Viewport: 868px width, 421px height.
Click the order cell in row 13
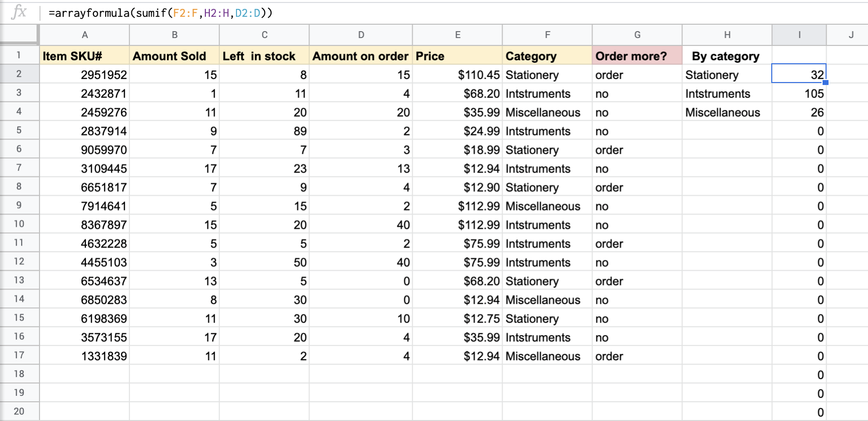[636, 280]
